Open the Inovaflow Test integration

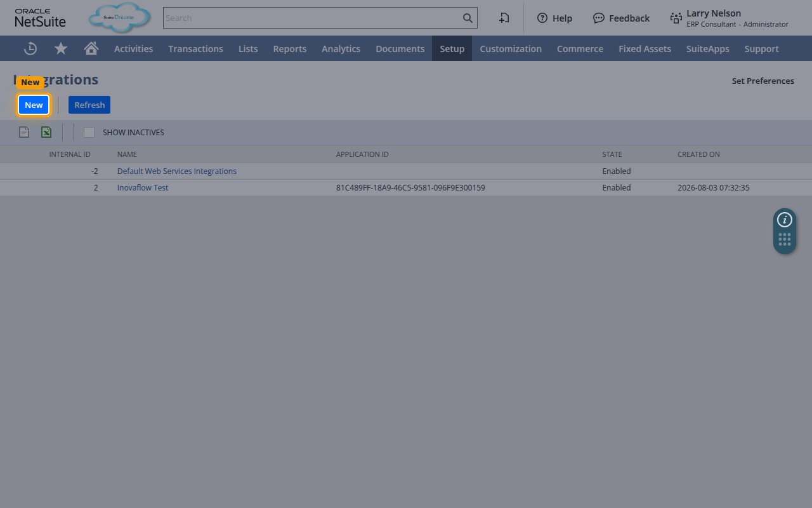point(143,187)
